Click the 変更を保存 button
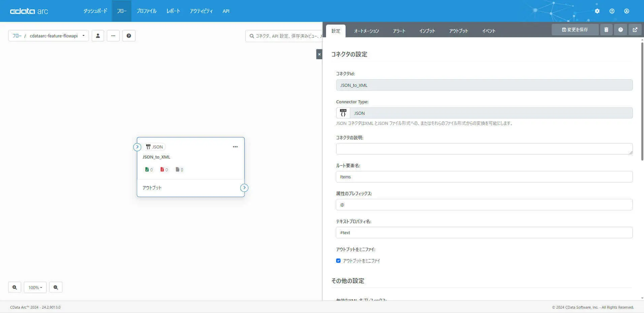 (x=575, y=30)
